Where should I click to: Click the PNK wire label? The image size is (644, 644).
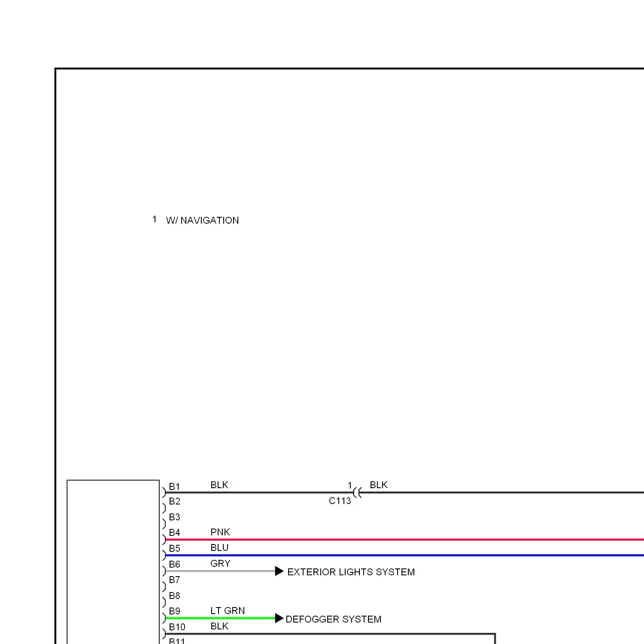click(220, 532)
